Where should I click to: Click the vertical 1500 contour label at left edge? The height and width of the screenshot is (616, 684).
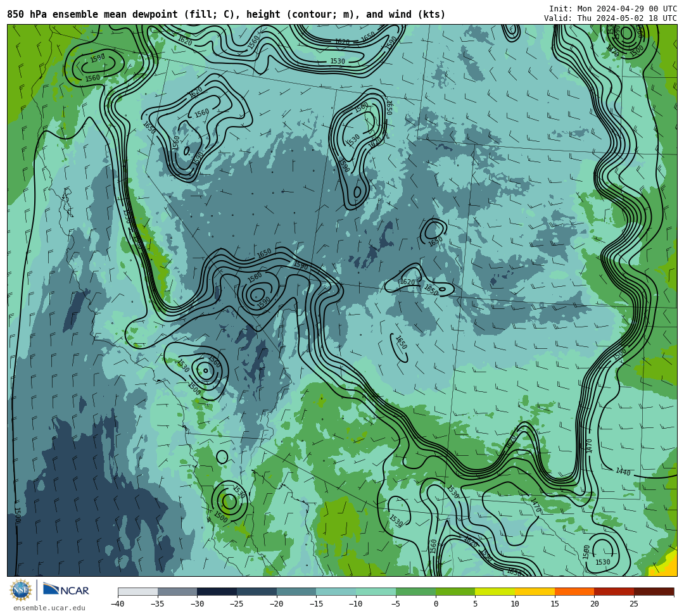tap(18, 515)
